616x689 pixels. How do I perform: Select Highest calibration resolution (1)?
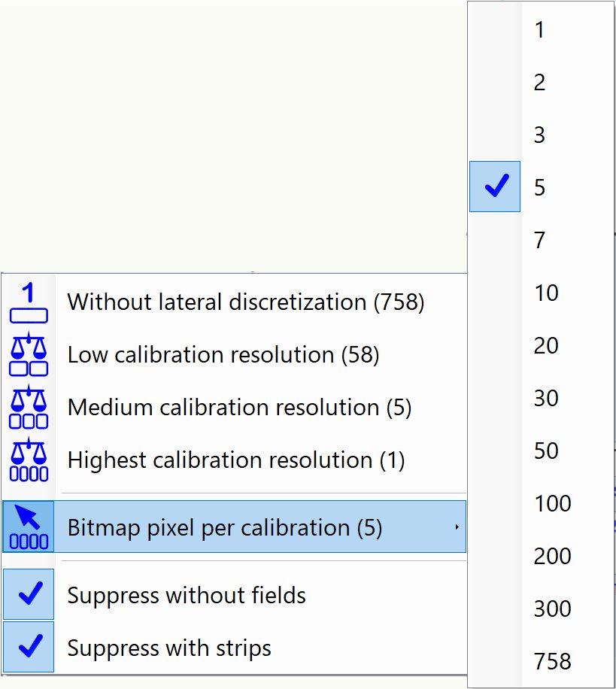236,460
